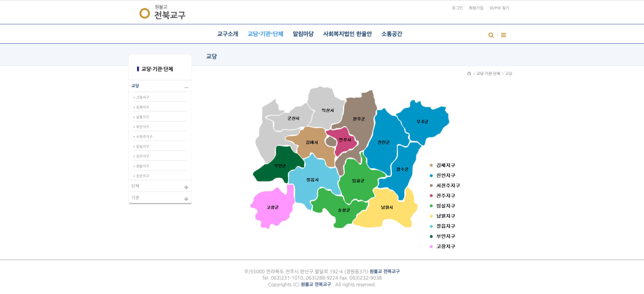This screenshot has height=294, width=644.
Task: Click the tan dot beside 김제지구 legend
Action: 431,165
